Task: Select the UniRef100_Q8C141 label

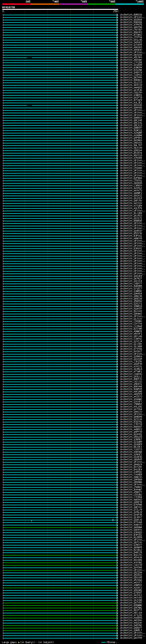Action: tap(131, 123)
